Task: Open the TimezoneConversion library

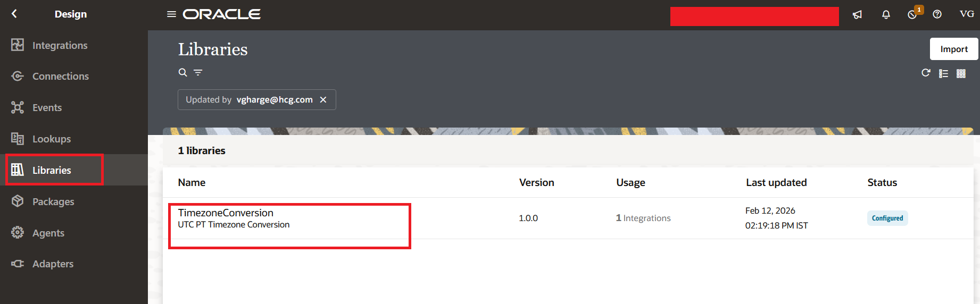Action: pyautogui.click(x=226, y=213)
